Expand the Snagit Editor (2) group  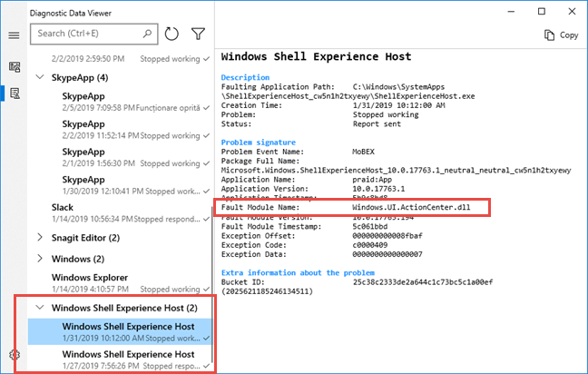coord(40,238)
